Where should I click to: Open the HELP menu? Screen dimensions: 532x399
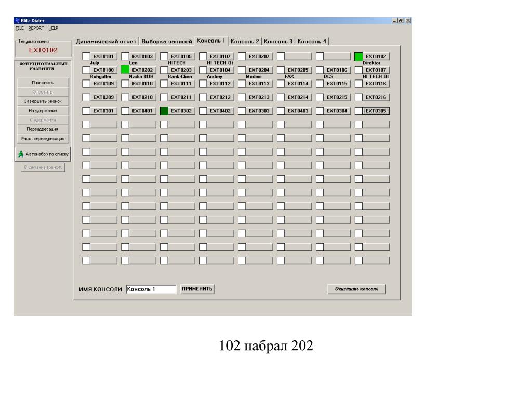pyautogui.click(x=54, y=28)
